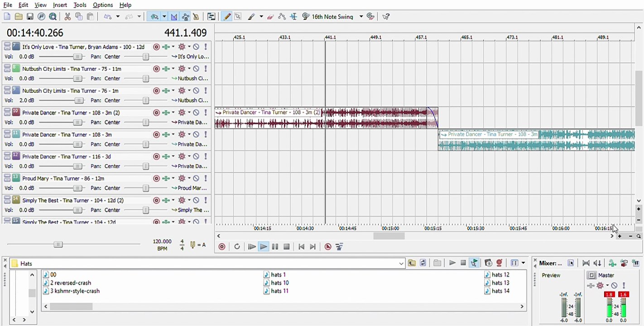The height and width of the screenshot is (326, 644).
Task: Select the Draw pencil tool
Action: [x=227, y=17]
